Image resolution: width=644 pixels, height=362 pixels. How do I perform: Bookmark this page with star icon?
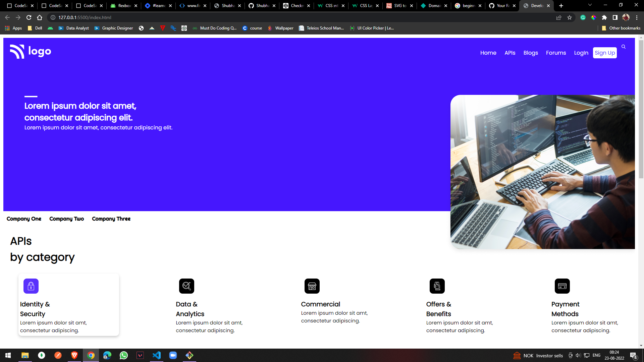click(x=570, y=17)
